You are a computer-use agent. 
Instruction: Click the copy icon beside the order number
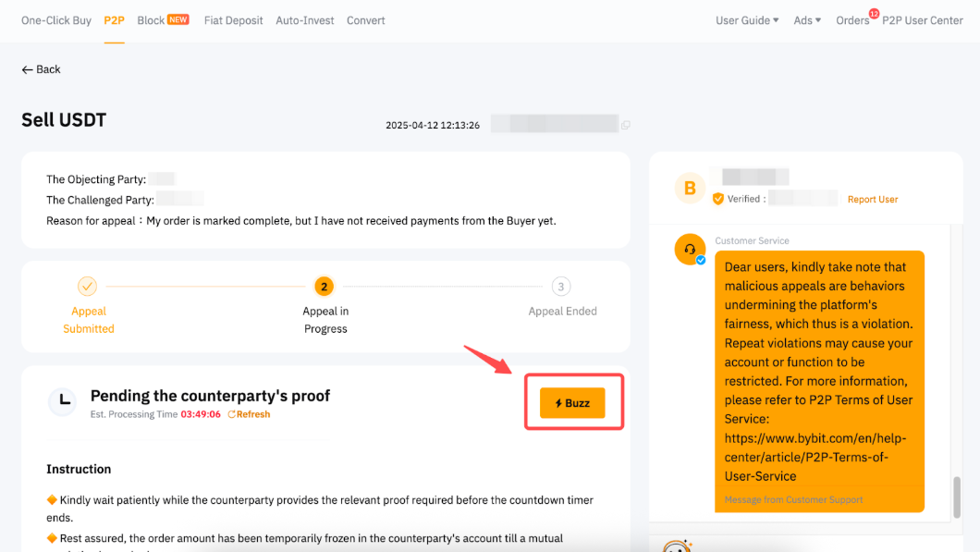coord(626,125)
